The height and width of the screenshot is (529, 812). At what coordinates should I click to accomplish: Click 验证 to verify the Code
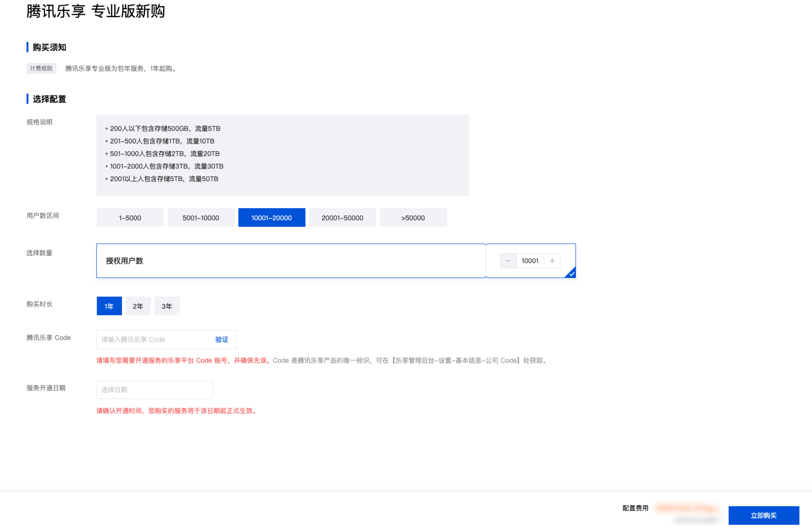[x=222, y=339]
